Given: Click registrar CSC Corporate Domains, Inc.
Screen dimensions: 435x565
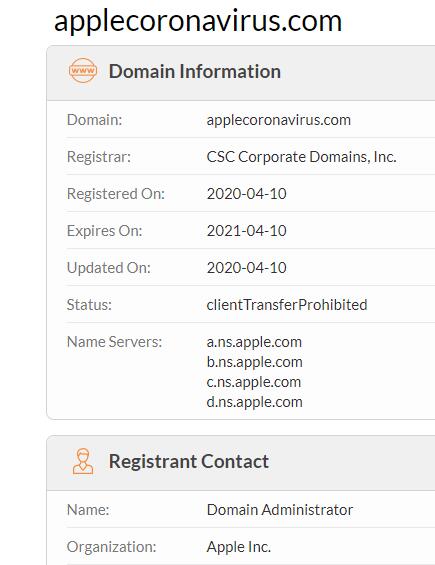Looking at the screenshot, I should point(301,157).
